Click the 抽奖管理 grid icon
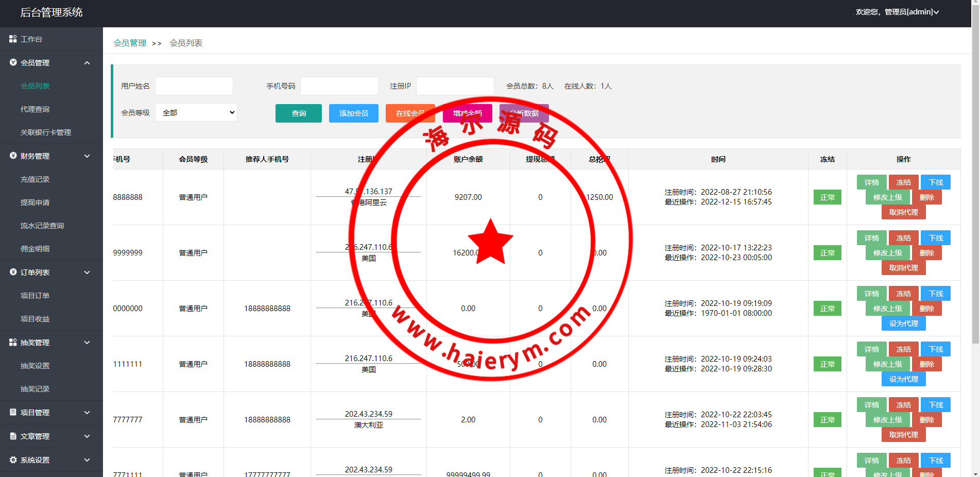980x477 pixels. (13, 343)
